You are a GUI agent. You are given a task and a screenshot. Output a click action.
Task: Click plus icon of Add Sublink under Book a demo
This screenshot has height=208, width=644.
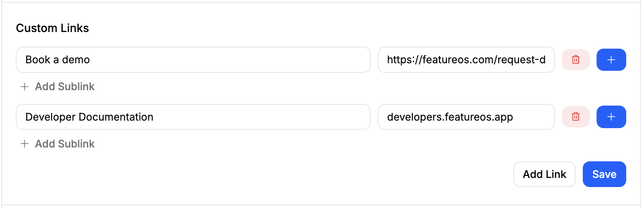coord(24,87)
